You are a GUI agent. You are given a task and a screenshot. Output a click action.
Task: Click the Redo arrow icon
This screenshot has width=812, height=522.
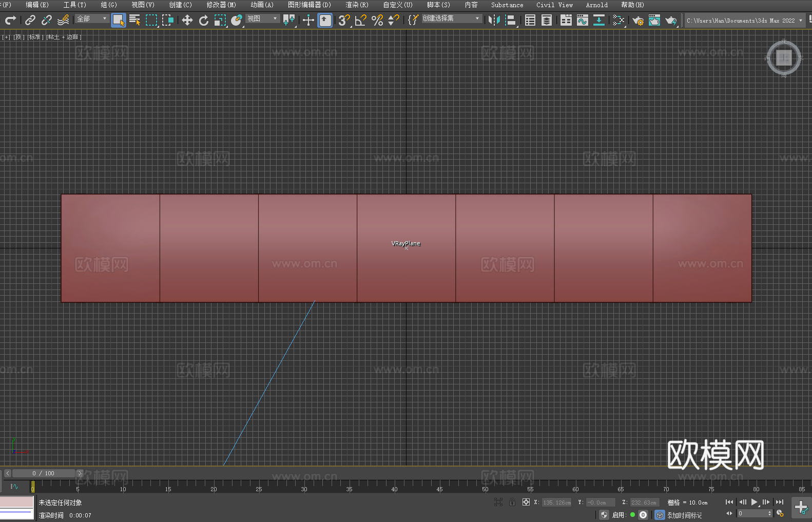10,20
